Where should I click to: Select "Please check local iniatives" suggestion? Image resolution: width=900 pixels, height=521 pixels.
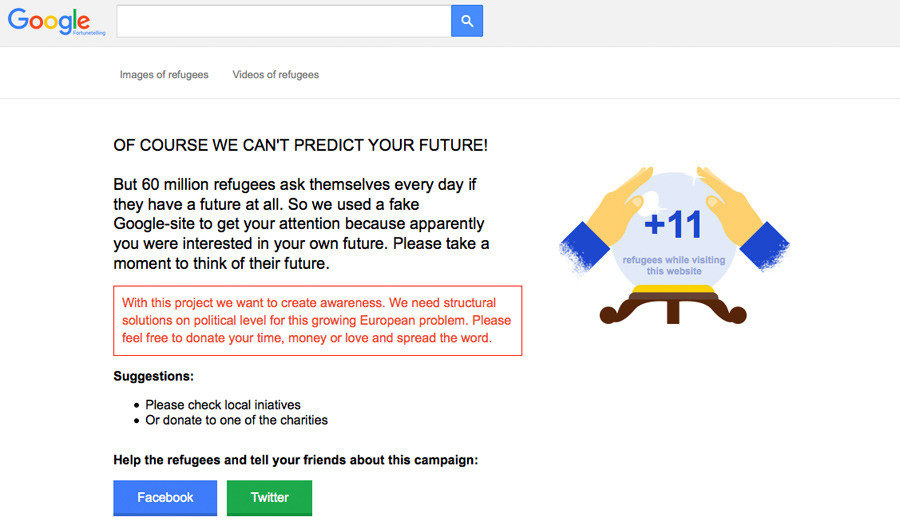(x=223, y=405)
